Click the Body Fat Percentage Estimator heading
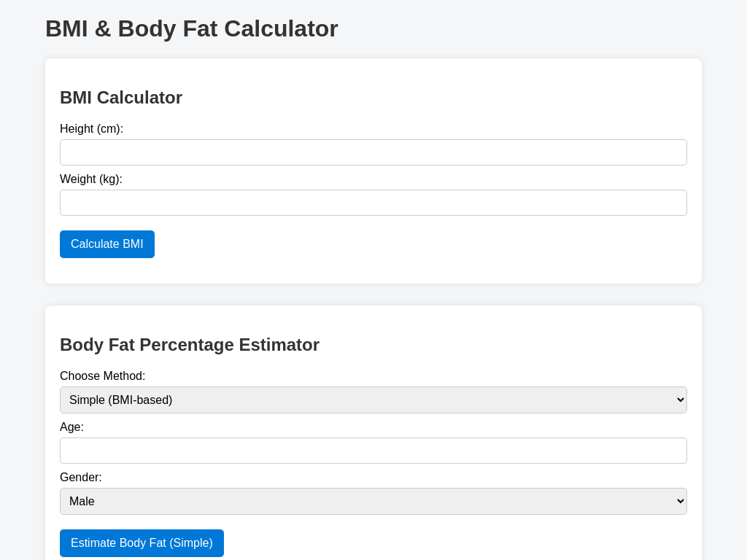The height and width of the screenshot is (560, 747). coord(190,345)
